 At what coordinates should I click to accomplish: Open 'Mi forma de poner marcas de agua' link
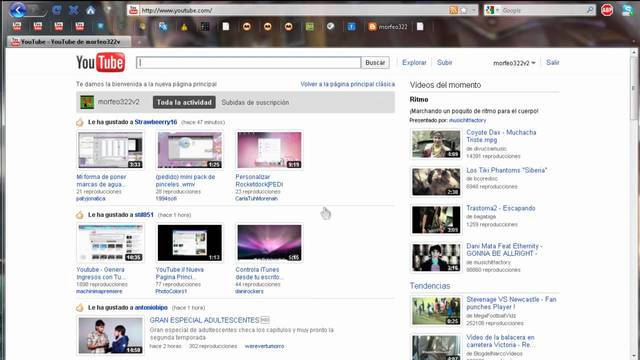[x=102, y=180]
